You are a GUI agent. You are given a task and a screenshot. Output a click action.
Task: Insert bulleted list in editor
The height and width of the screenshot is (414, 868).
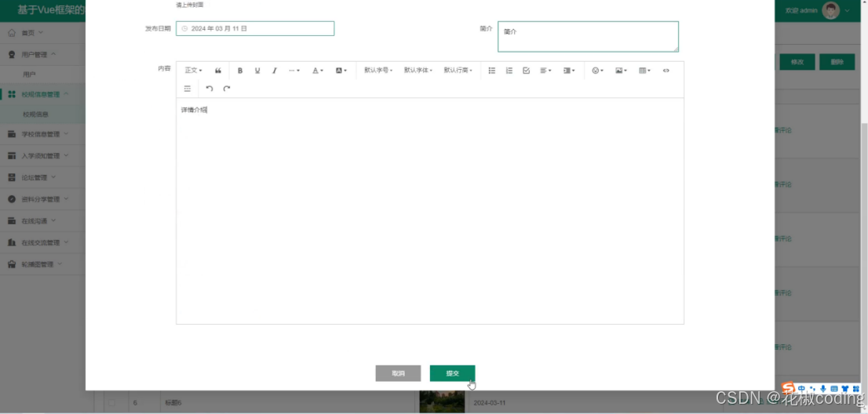pos(491,71)
